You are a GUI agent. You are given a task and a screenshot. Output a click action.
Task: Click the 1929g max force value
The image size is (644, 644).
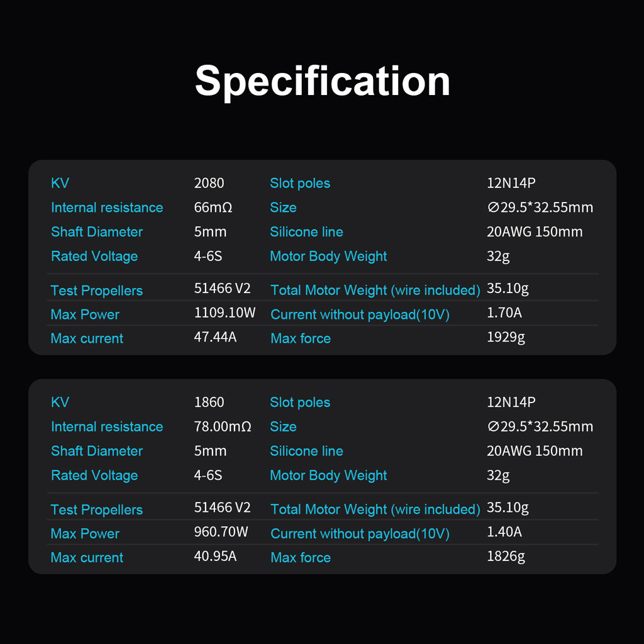click(x=506, y=337)
